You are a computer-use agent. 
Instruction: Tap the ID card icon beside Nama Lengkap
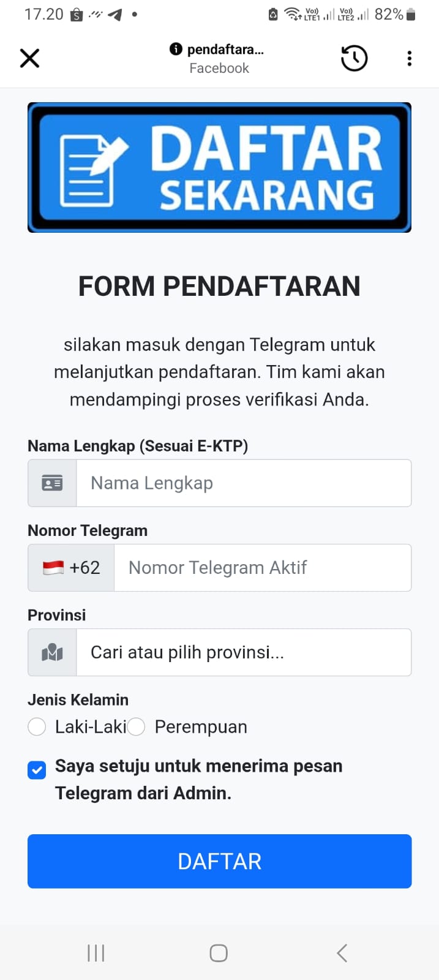(x=52, y=483)
